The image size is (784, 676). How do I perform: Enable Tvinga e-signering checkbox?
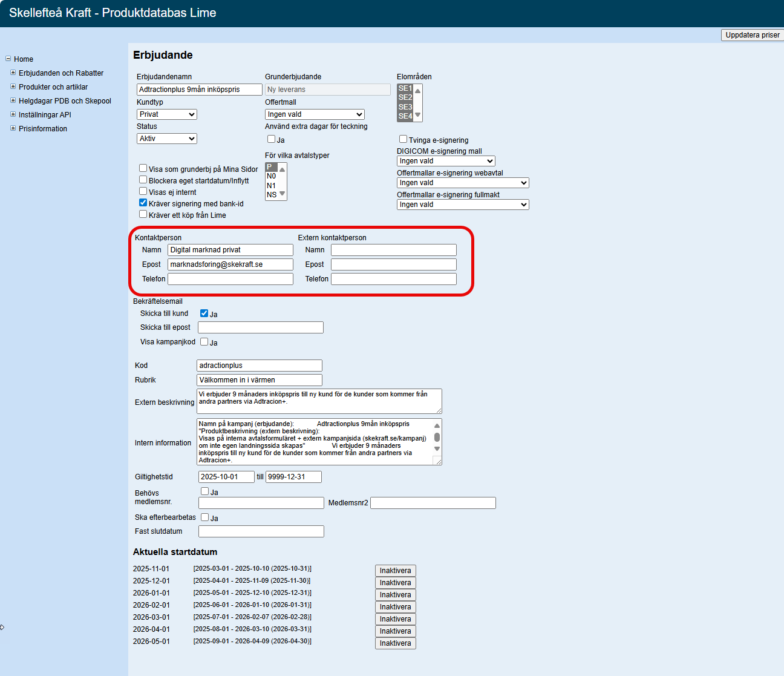tap(403, 139)
